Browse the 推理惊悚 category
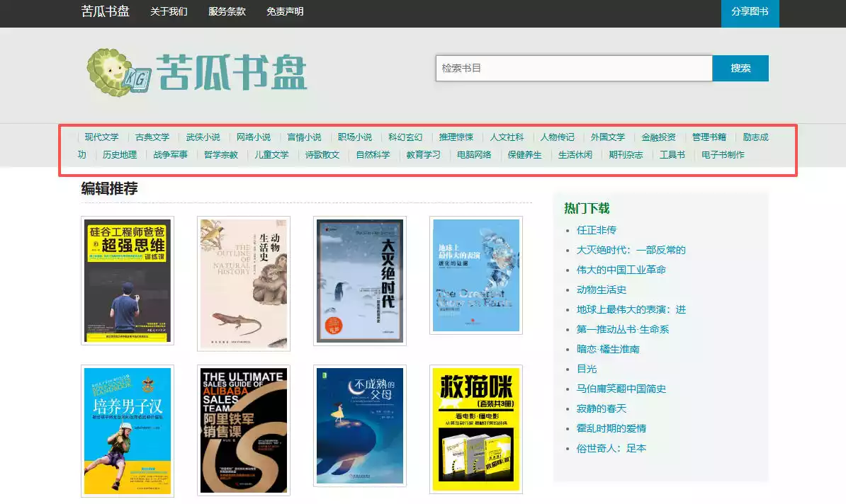Screen dimensions: 846x504 [x=456, y=137]
